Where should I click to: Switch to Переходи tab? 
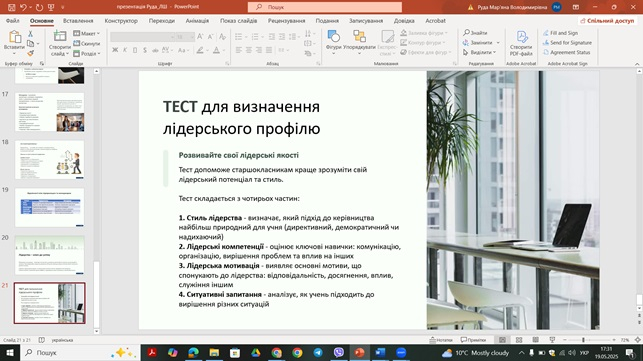coord(162,21)
